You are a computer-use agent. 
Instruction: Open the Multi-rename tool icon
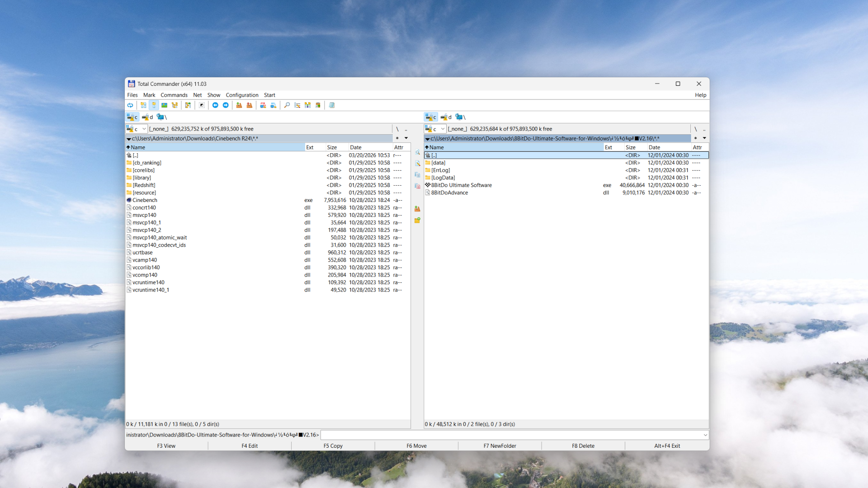(x=297, y=105)
